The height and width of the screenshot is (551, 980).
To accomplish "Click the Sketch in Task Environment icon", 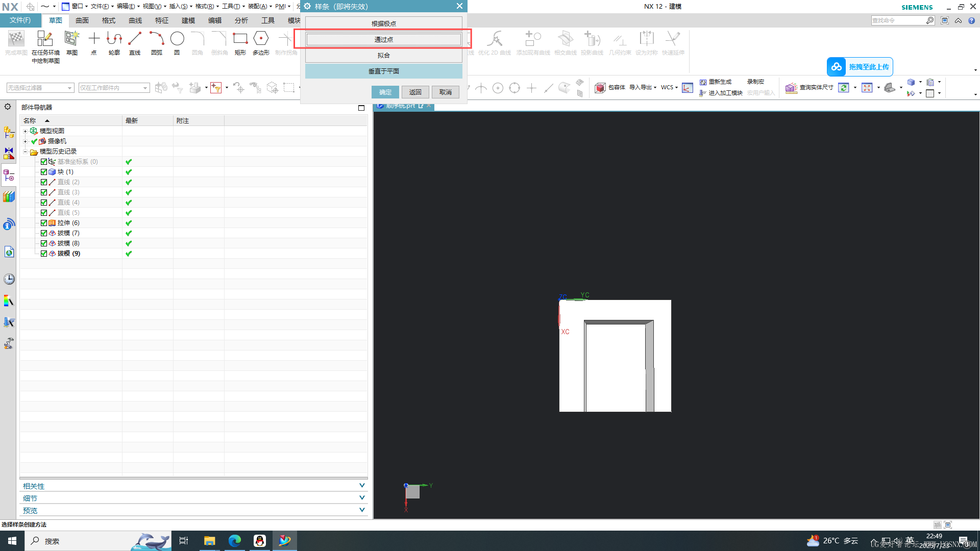I will tap(45, 39).
